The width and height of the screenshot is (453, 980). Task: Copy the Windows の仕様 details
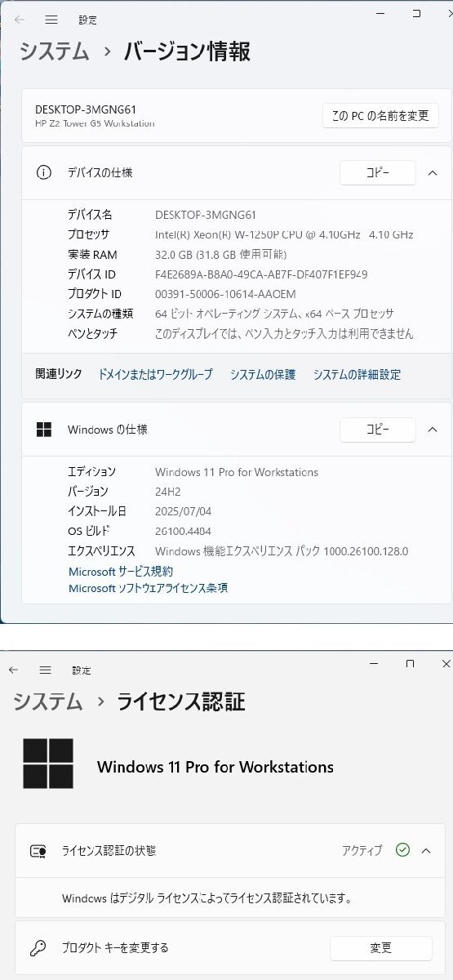(377, 429)
